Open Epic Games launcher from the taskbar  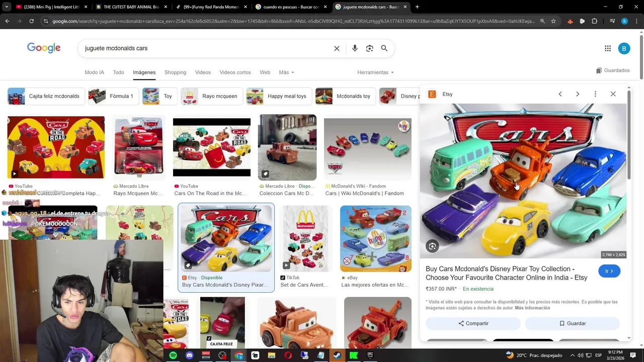coord(370,355)
